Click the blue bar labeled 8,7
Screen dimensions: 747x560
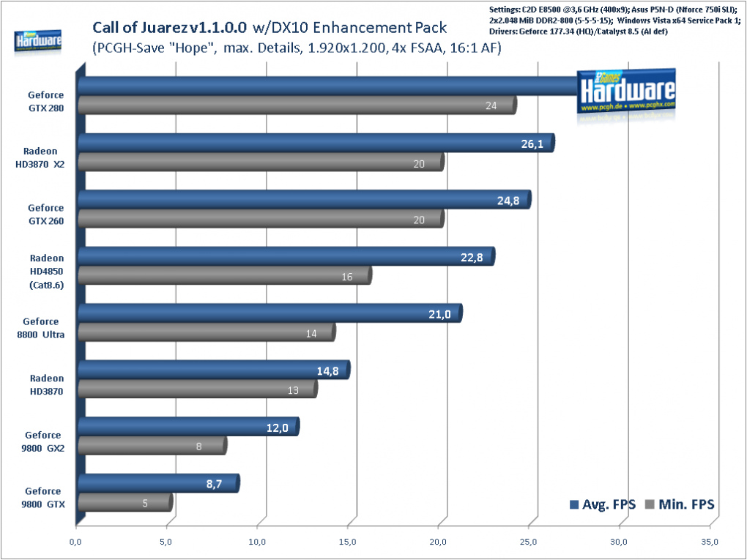159,483
